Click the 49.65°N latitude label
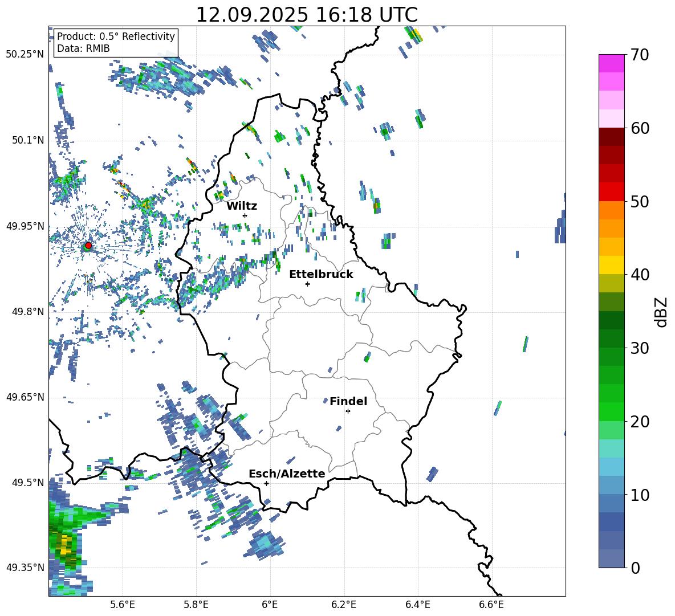 (25, 397)
